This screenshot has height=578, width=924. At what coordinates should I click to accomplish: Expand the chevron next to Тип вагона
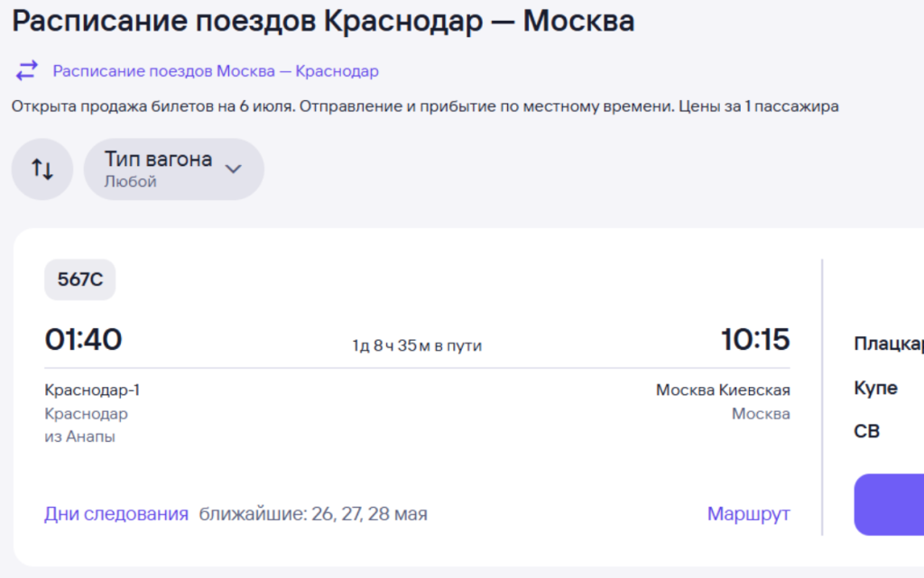tap(234, 168)
